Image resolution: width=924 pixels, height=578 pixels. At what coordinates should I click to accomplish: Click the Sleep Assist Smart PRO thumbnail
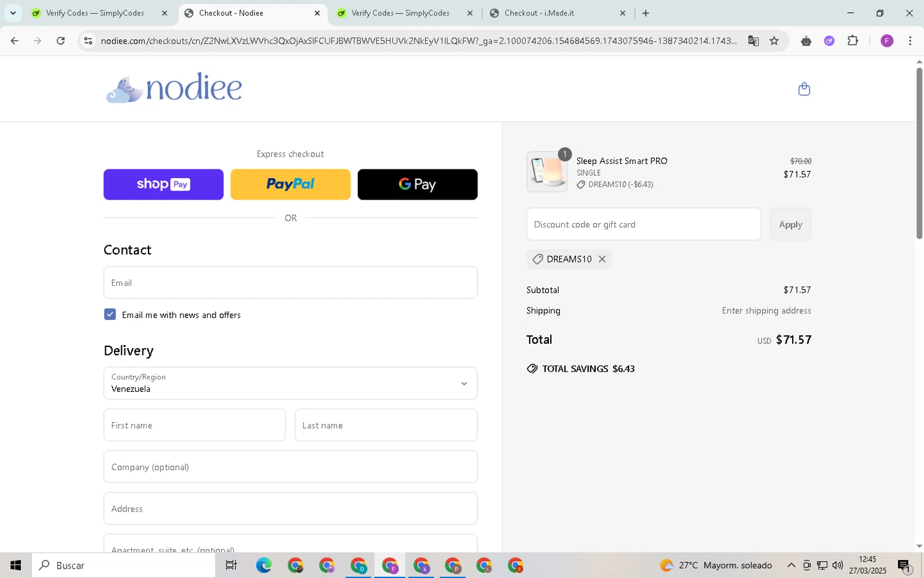click(547, 172)
